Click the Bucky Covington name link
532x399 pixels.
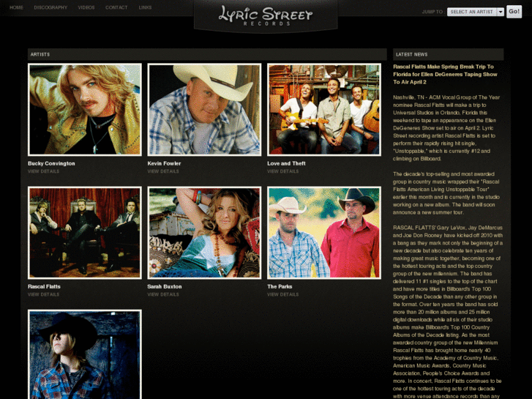coord(51,163)
